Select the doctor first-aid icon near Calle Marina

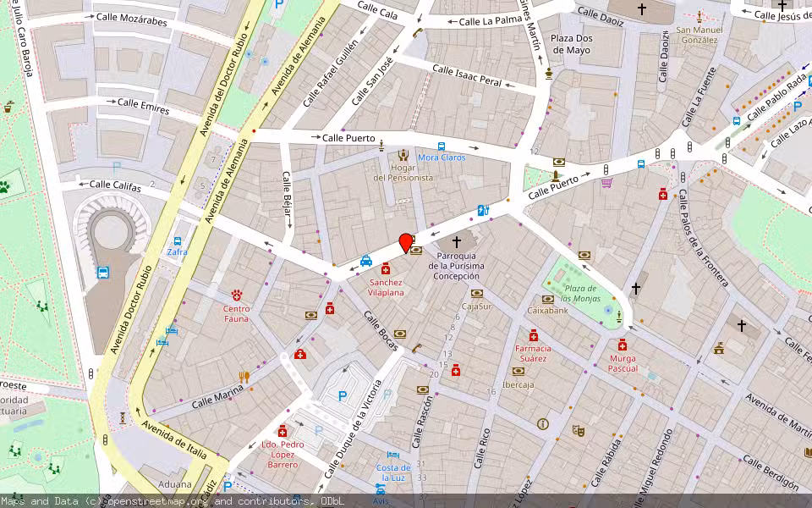pos(299,354)
